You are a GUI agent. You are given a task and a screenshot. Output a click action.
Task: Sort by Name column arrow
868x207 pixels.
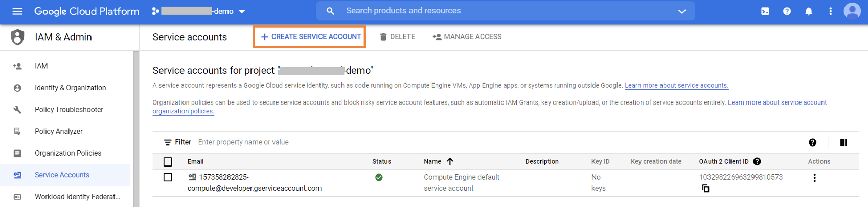450,161
